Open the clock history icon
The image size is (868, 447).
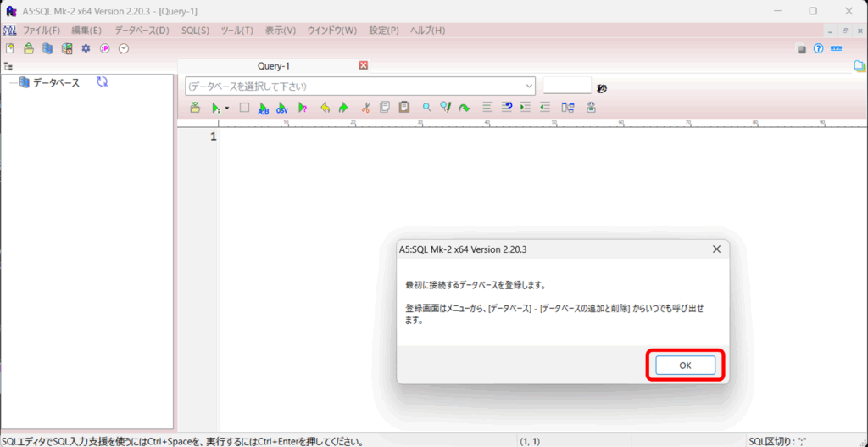124,48
